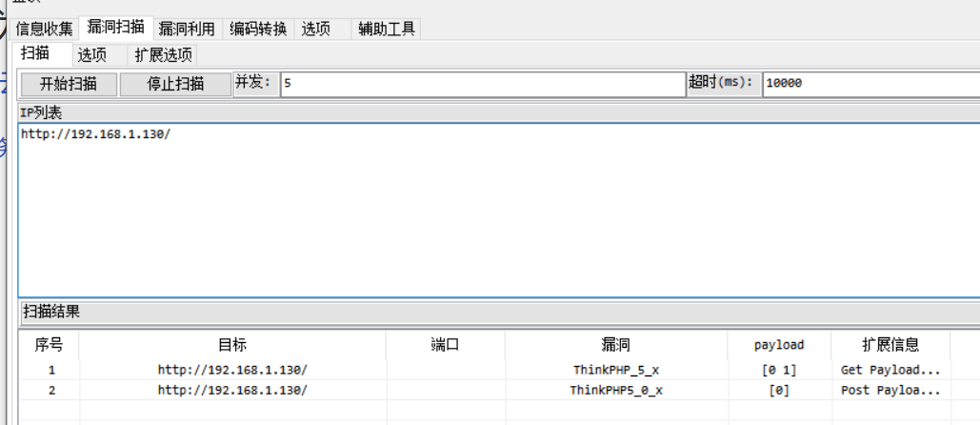Select the http://192.168.1.130/ line in IP列表
Image resolution: width=980 pixels, height=425 pixels.
(x=95, y=133)
